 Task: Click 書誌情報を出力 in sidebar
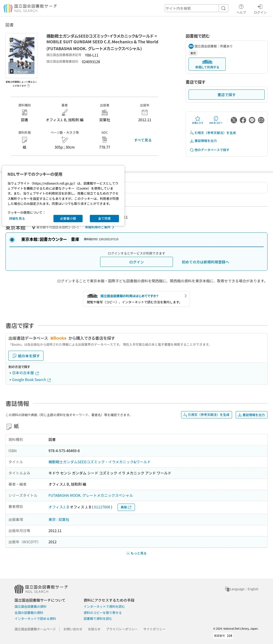coord(203,141)
